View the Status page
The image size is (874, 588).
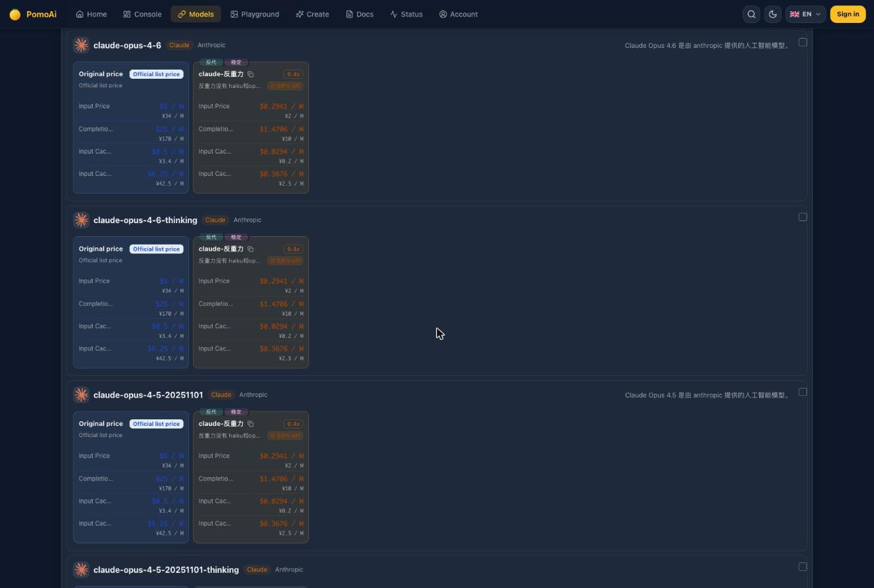(406, 14)
